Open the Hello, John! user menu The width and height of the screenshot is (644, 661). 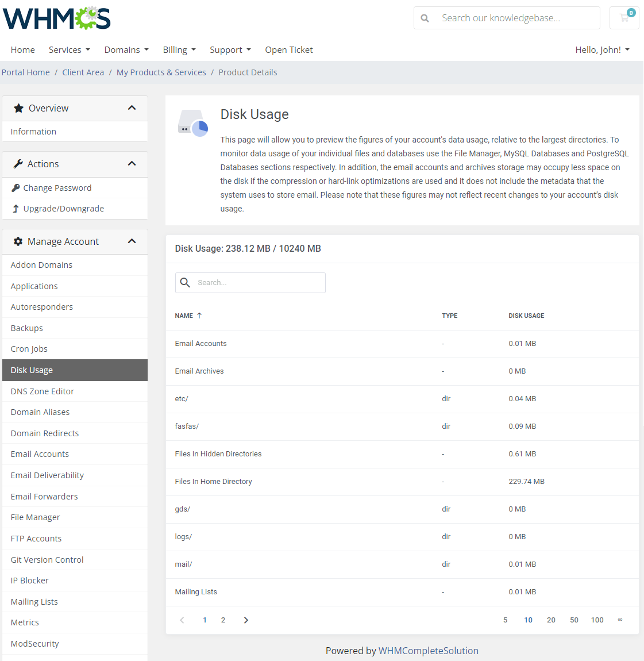click(603, 50)
